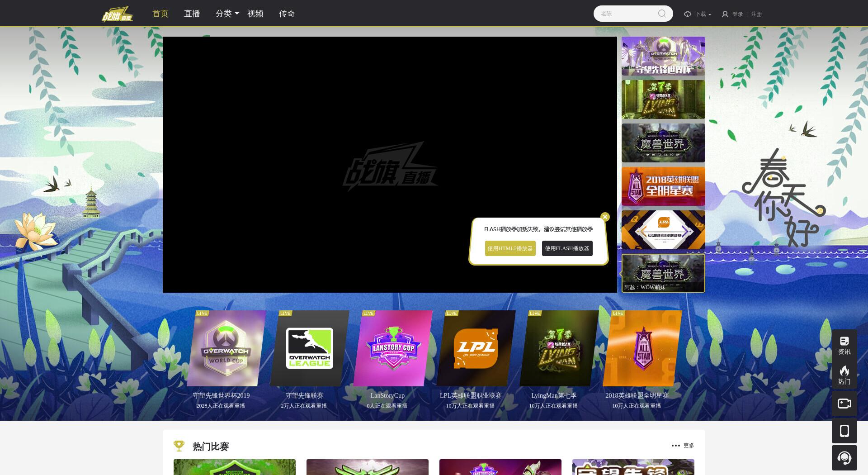Click the 注册 register link
Screen dimensions: 868x475
[x=757, y=14]
